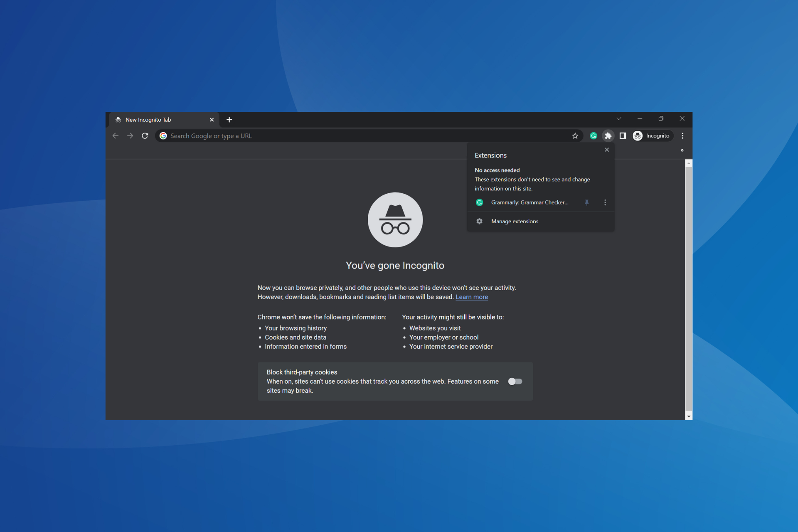Screen dimensions: 798x532
Task: Unpin Grammarly using the pin icon
Action: [587, 202]
